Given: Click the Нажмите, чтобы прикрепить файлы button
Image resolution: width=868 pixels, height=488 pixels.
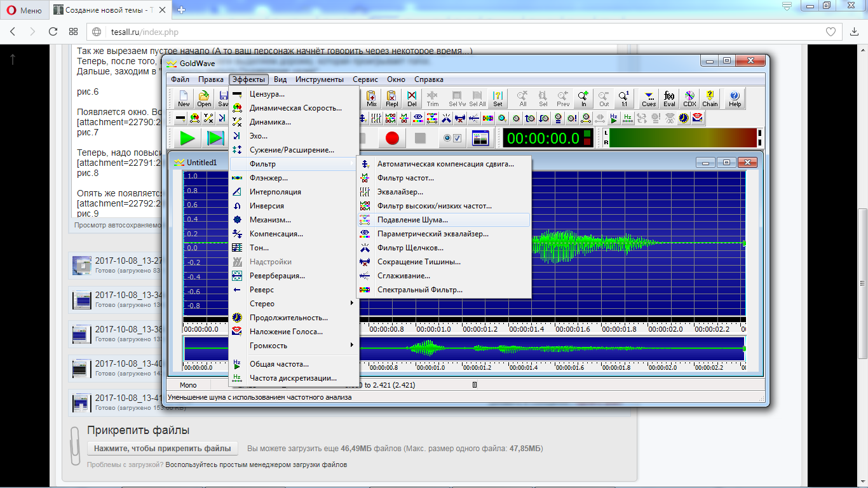Looking at the screenshot, I should click(163, 449).
